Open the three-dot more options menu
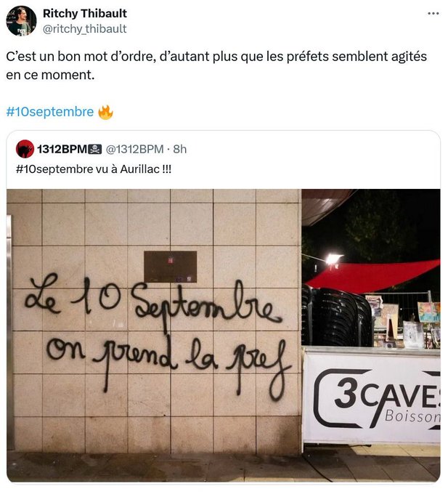The image size is (448, 494). (433, 14)
